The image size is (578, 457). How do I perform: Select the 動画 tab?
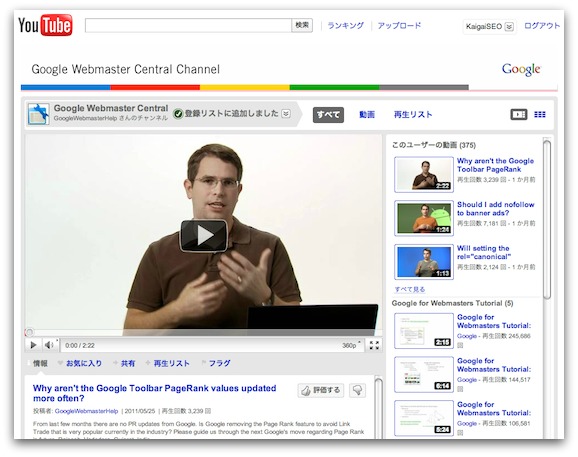click(367, 115)
